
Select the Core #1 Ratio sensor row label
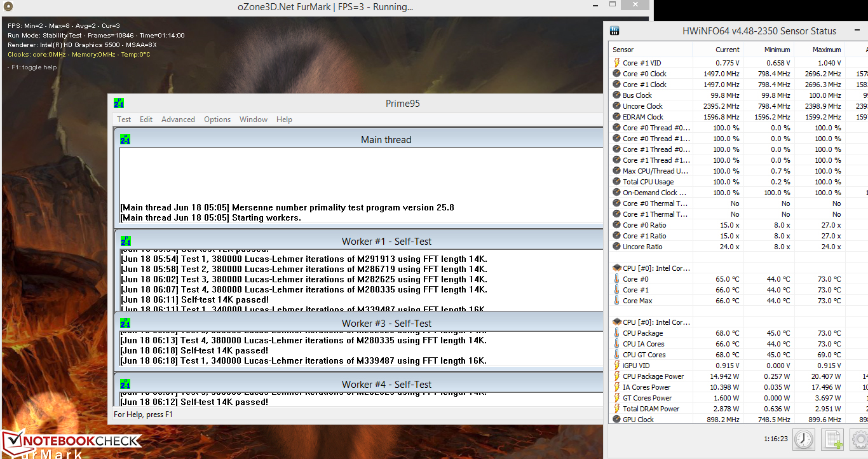tap(644, 236)
